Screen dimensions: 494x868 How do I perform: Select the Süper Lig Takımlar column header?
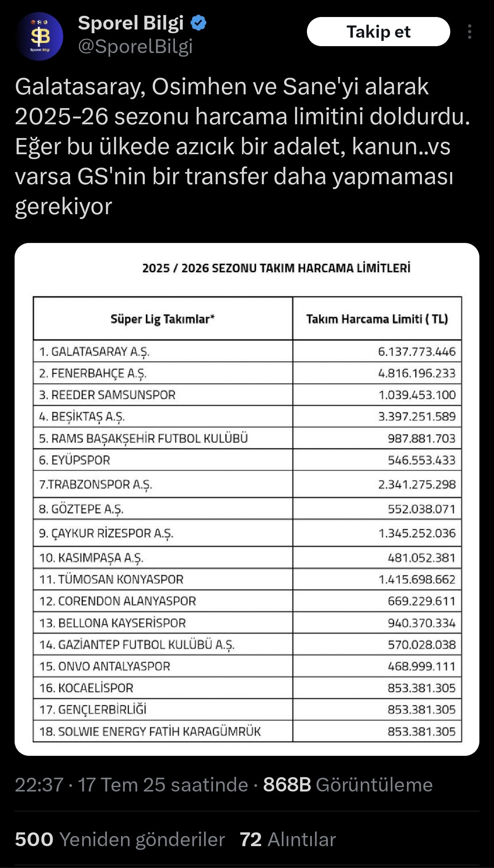tap(162, 319)
